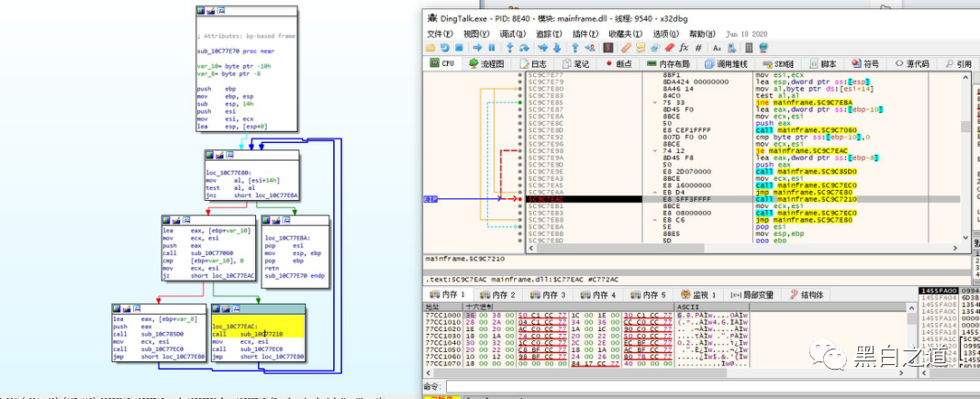Click the intermodular calls icon beside the strings icon
This screenshot has width=980, height=399.
coord(732,48)
